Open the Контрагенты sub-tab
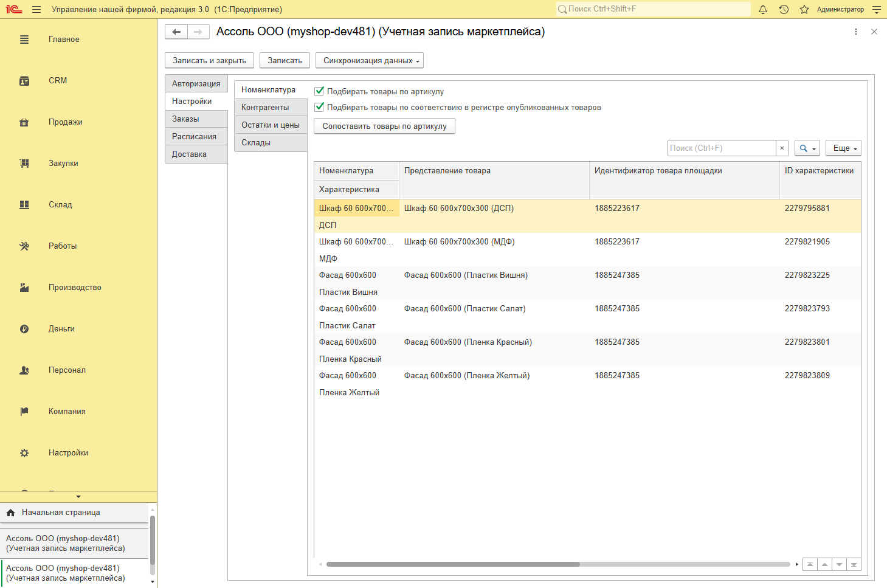This screenshot has width=887, height=588. pyautogui.click(x=271, y=108)
